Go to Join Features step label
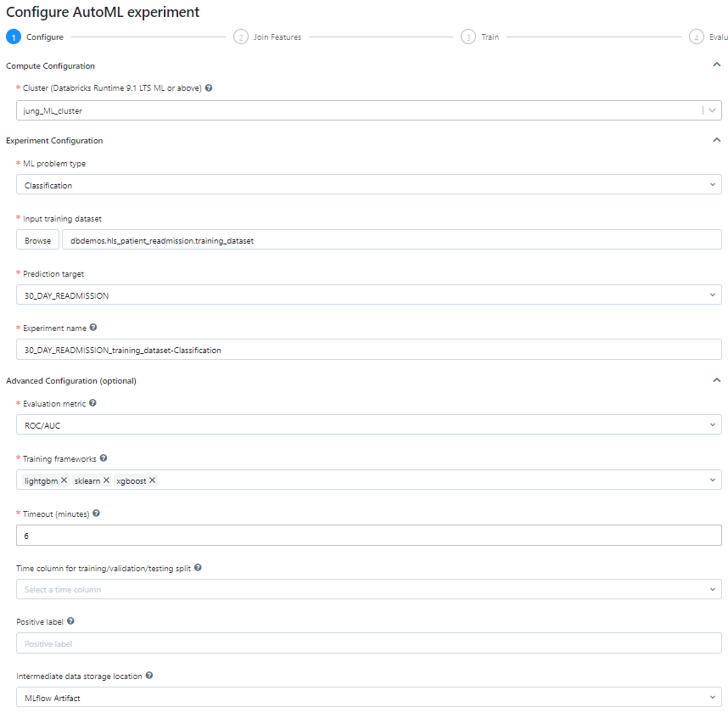This screenshot has width=728, height=713. click(277, 37)
